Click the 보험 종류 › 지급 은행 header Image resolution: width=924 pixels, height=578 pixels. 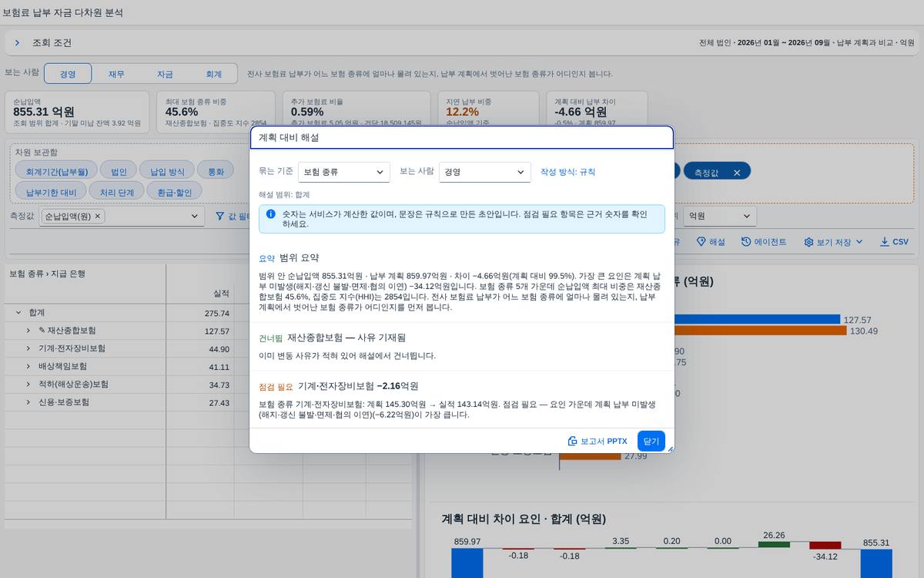[x=47, y=274]
